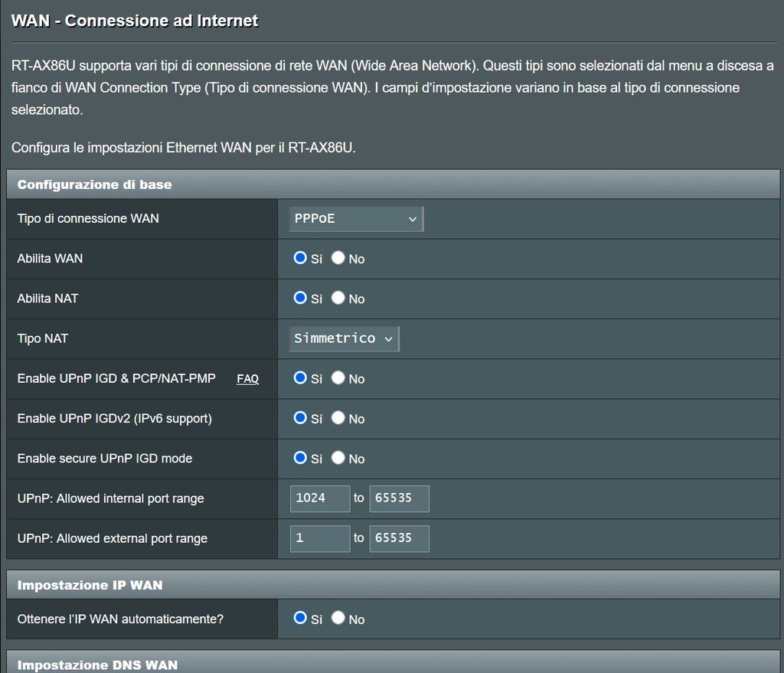Set secure UPnP IGD mode to Si
Viewport: 784px width, 673px height.
(x=300, y=458)
